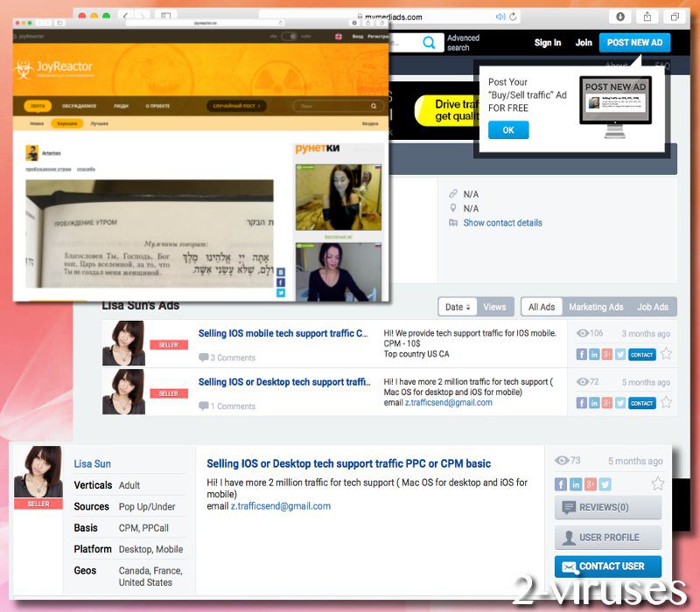700x612 pixels.
Task: Share JoyReactor post via the Facebook icon
Action: (x=280, y=282)
